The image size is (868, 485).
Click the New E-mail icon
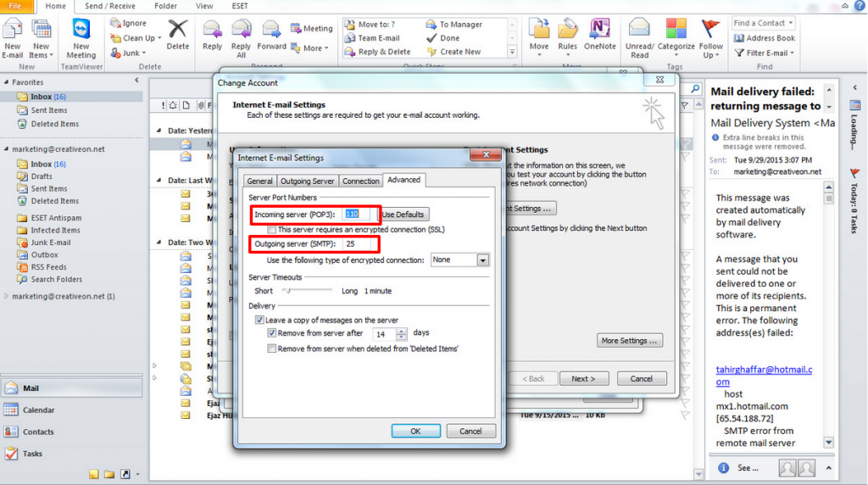pos(12,39)
